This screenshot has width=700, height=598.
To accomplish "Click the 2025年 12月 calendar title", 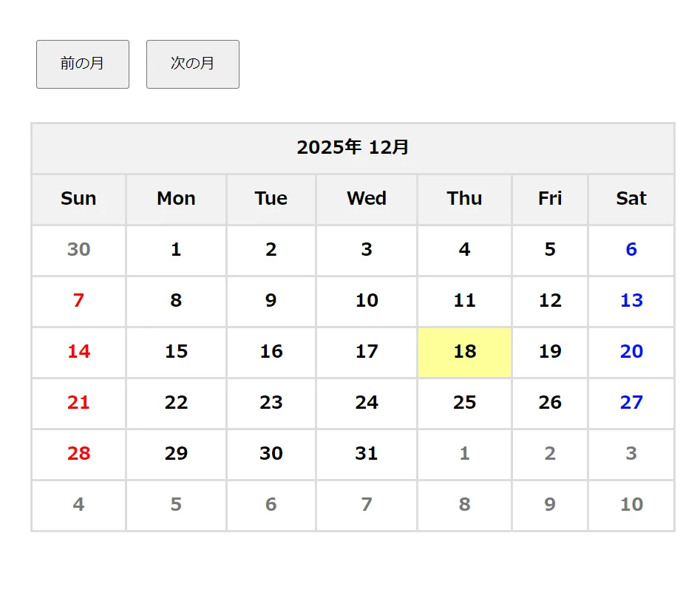I will 353,148.
